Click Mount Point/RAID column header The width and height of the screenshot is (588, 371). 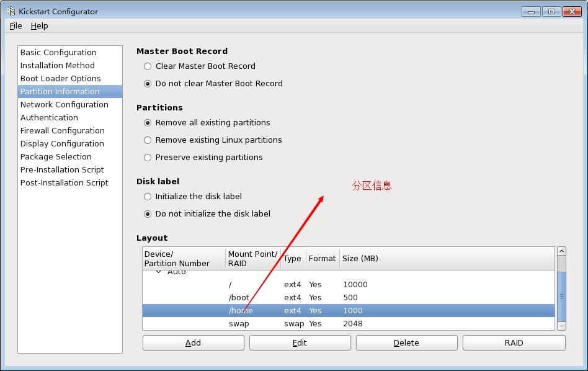click(252, 259)
